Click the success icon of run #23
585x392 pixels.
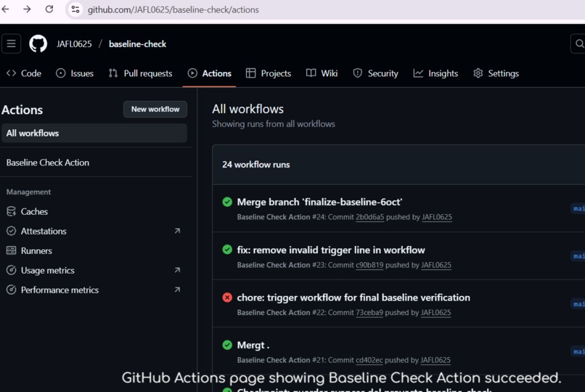pos(227,250)
